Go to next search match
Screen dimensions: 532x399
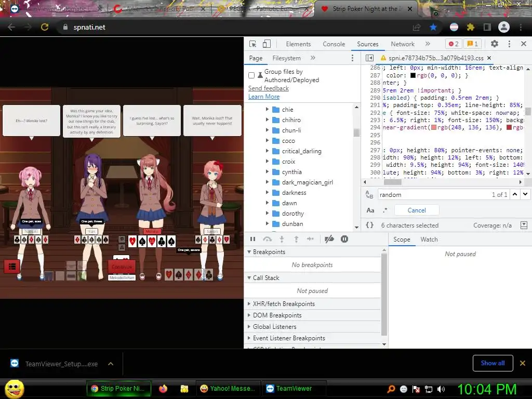point(525,194)
